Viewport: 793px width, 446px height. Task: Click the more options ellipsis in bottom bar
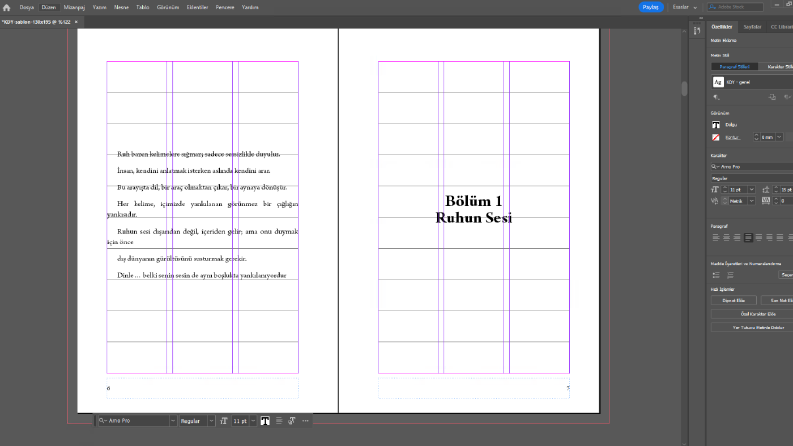coord(305,421)
